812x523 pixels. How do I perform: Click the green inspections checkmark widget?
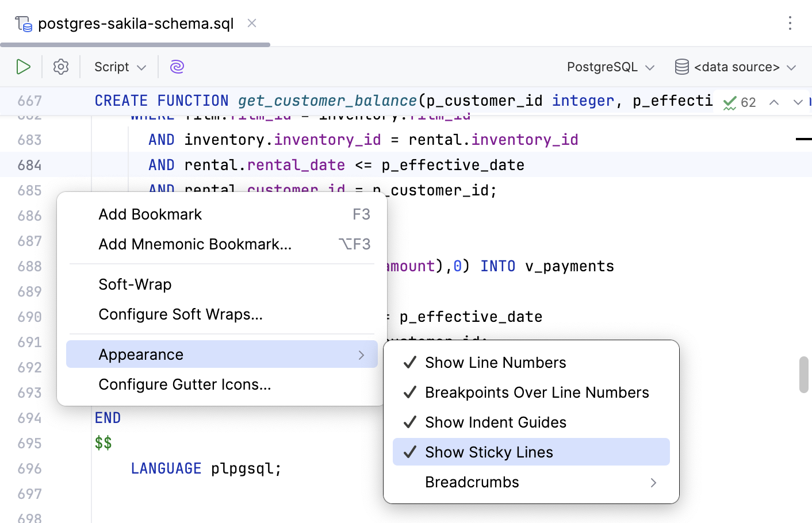point(739,102)
